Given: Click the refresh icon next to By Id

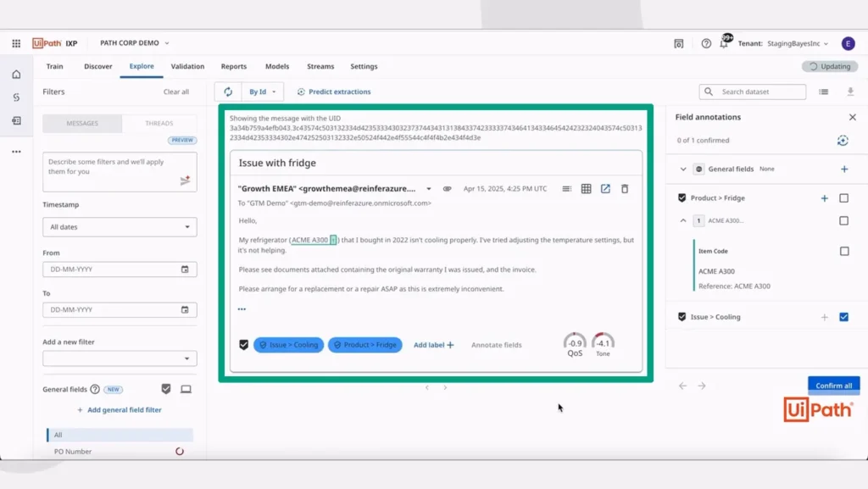Looking at the screenshot, I should (x=227, y=92).
